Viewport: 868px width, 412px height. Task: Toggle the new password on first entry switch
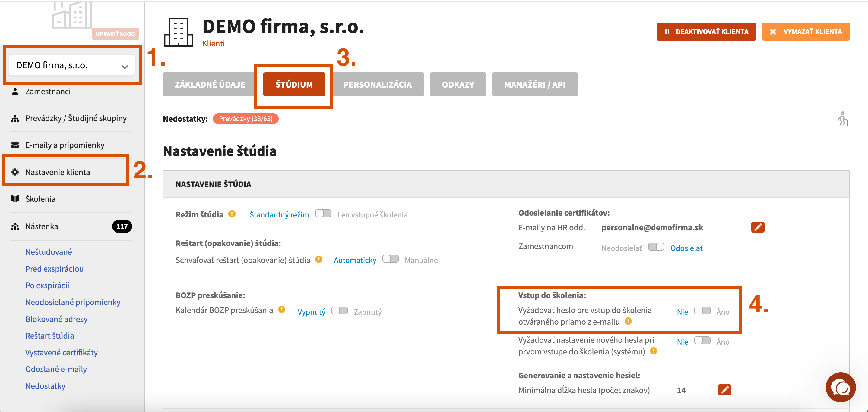click(x=702, y=341)
